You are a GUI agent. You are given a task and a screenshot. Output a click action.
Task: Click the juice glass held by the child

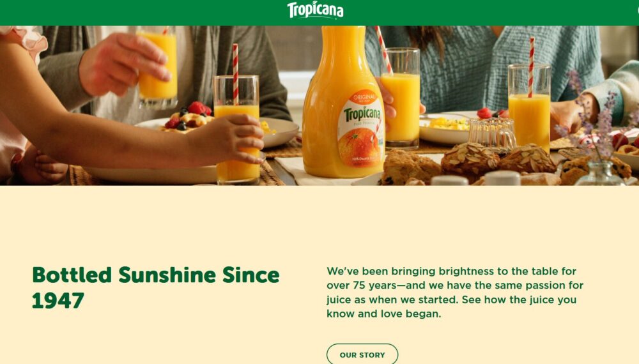237,128
